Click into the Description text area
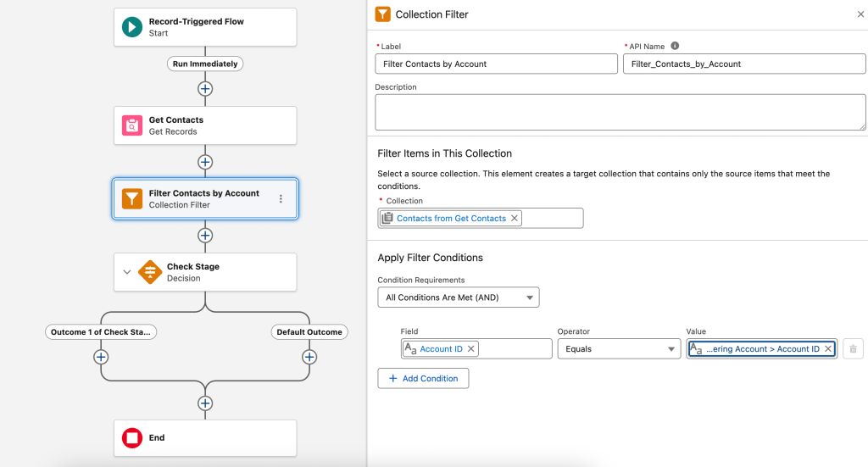 click(x=620, y=113)
